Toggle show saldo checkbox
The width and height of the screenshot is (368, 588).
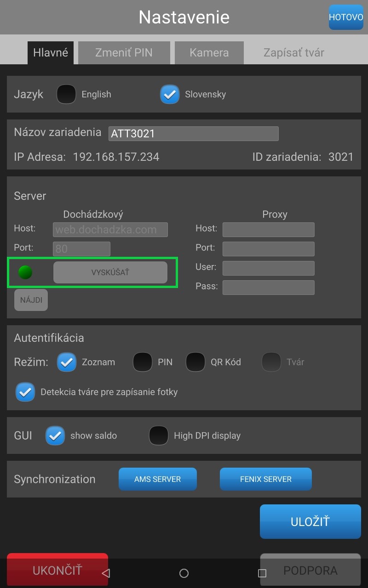point(55,435)
